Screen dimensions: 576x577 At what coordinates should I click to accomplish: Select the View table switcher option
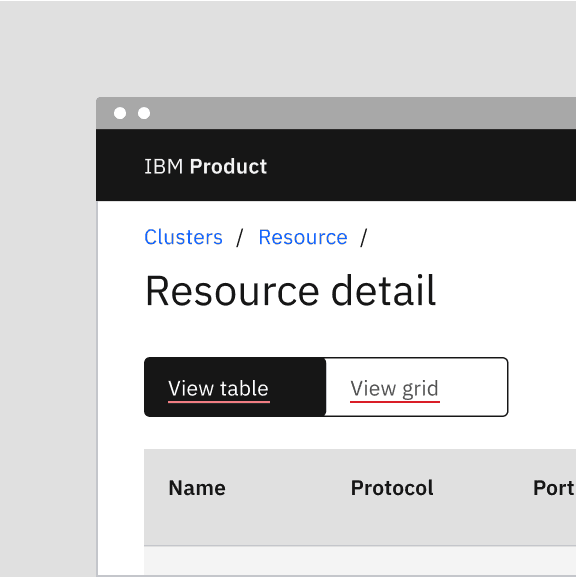235,387
